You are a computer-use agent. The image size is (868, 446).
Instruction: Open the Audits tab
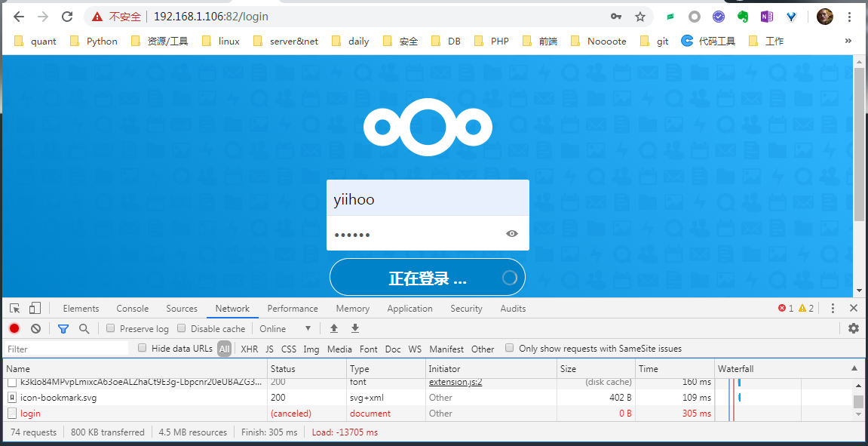(x=513, y=309)
